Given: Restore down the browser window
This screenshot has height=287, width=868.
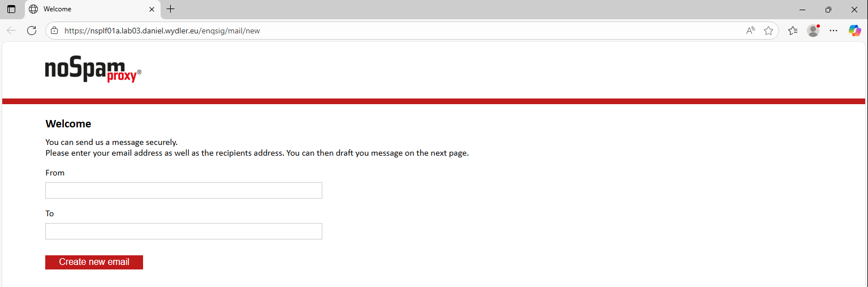Looking at the screenshot, I should (828, 9).
